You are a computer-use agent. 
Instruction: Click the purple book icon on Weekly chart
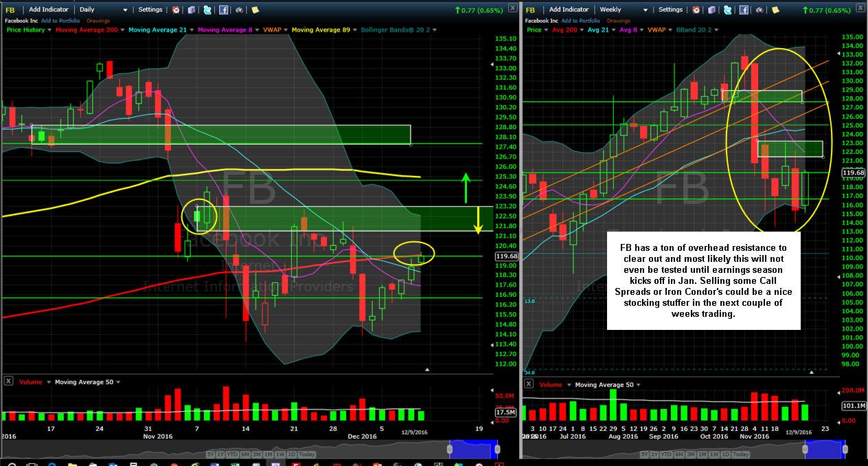pyautogui.click(x=712, y=10)
